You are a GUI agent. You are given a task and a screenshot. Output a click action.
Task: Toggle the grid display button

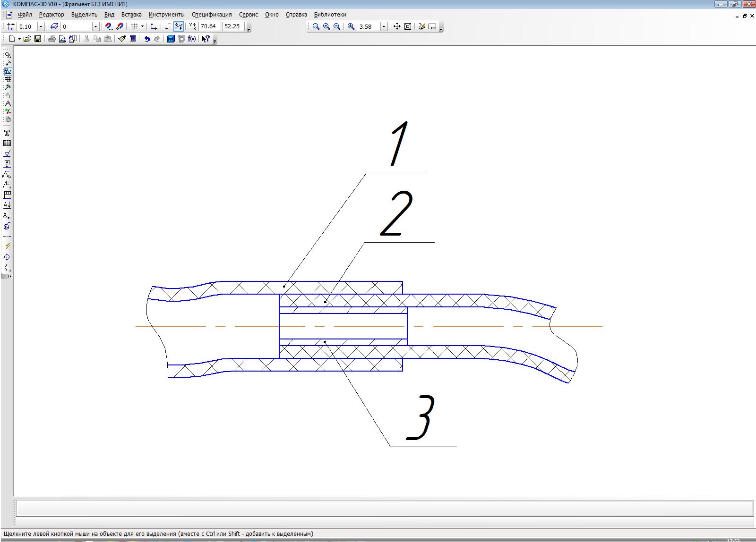[135, 26]
